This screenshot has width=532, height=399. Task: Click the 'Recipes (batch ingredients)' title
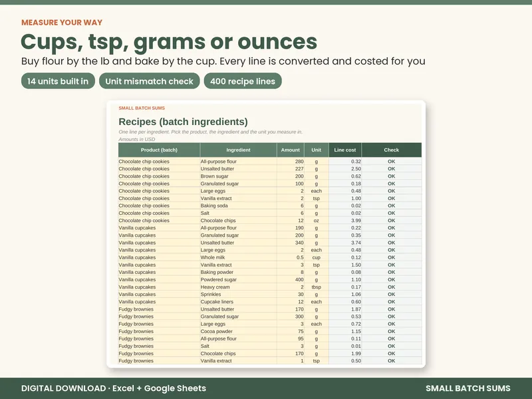tap(184, 122)
